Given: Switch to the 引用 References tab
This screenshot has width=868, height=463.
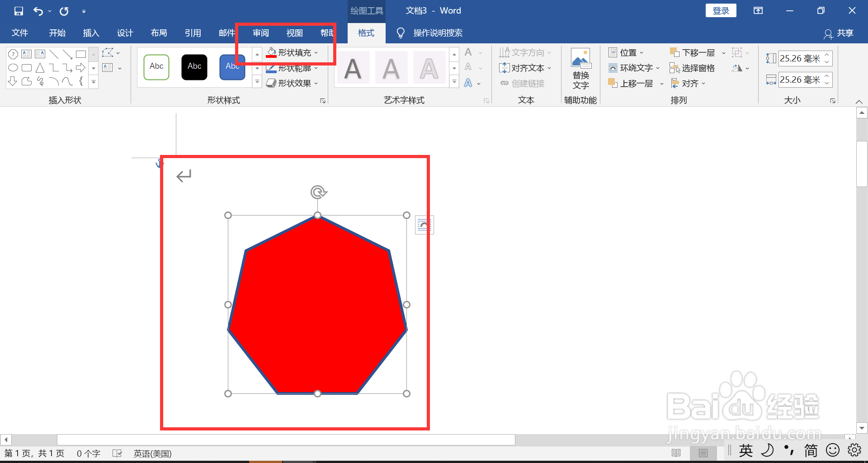Looking at the screenshot, I should pos(193,33).
